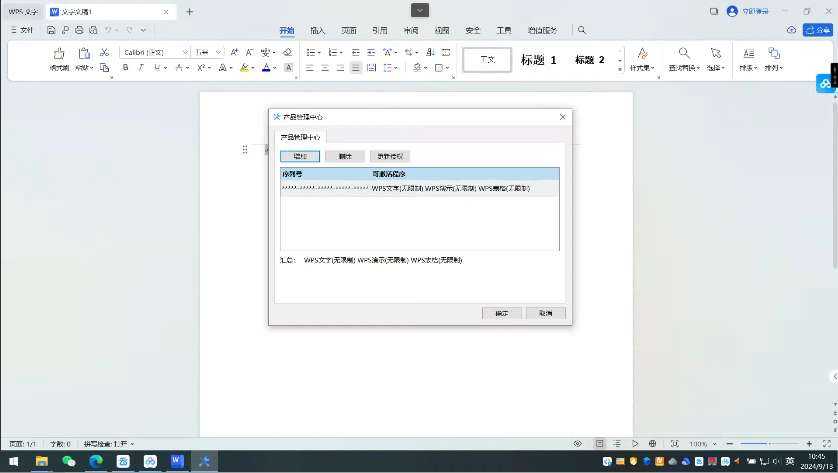Click the Decrease font size icon
This screenshot has height=473, width=838.
(x=249, y=52)
